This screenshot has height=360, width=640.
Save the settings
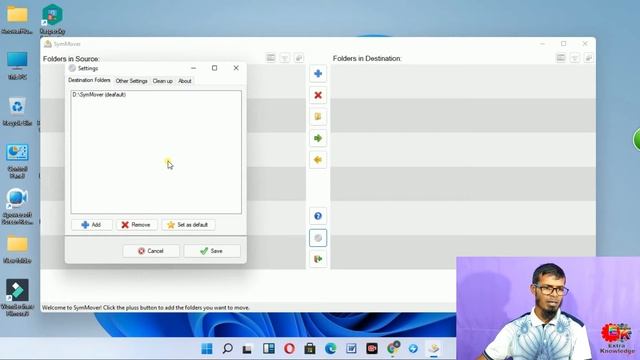212,251
